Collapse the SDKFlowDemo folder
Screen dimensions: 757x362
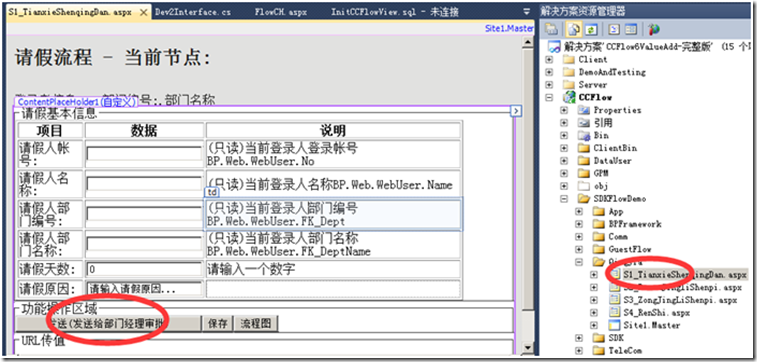click(x=564, y=199)
